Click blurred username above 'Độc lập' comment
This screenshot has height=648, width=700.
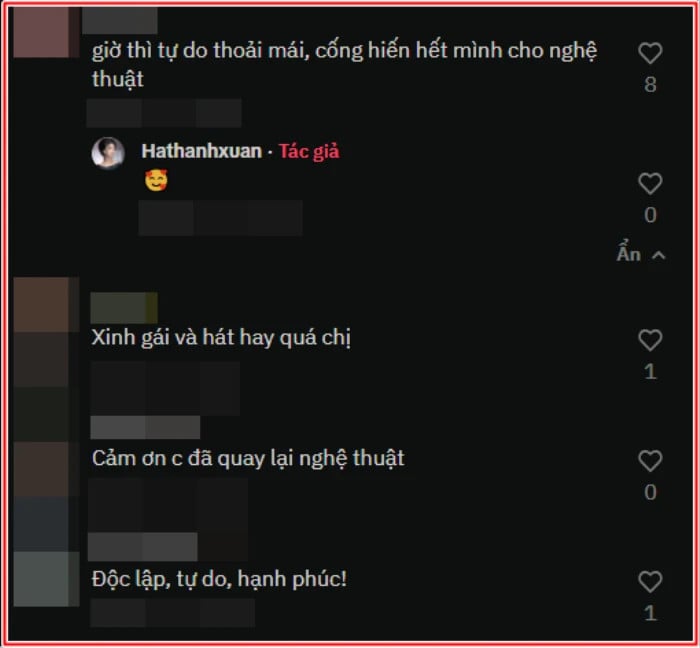(142, 547)
